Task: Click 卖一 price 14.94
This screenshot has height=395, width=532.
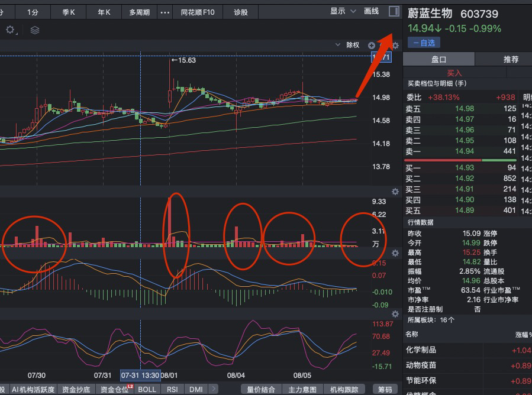Action: [x=465, y=151]
